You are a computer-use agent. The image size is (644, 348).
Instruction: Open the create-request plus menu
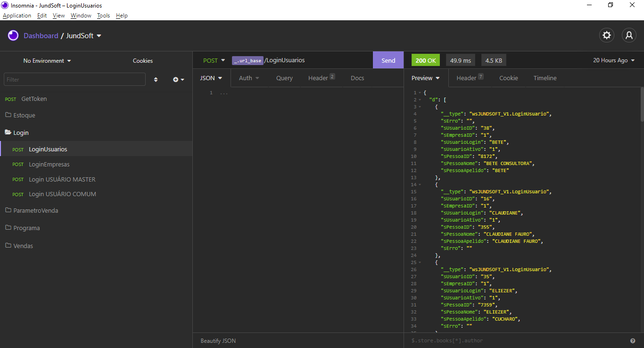pos(179,80)
